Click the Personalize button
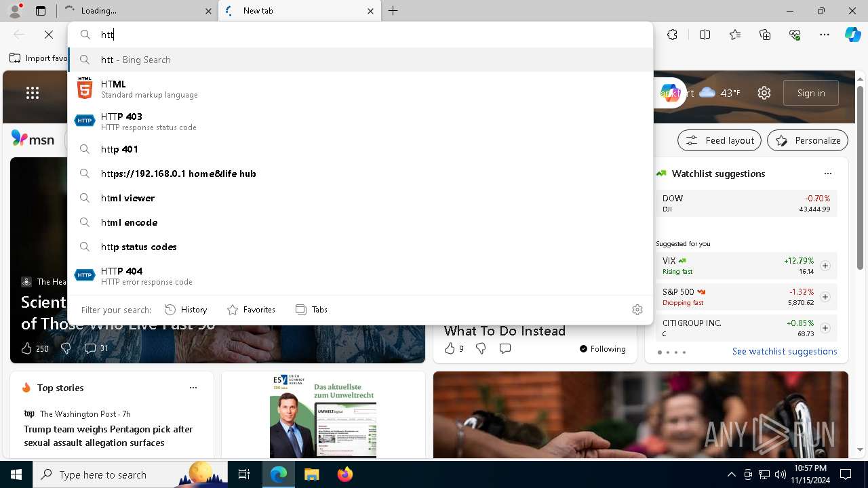The image size is (868, 488). [x=808, y=140]
